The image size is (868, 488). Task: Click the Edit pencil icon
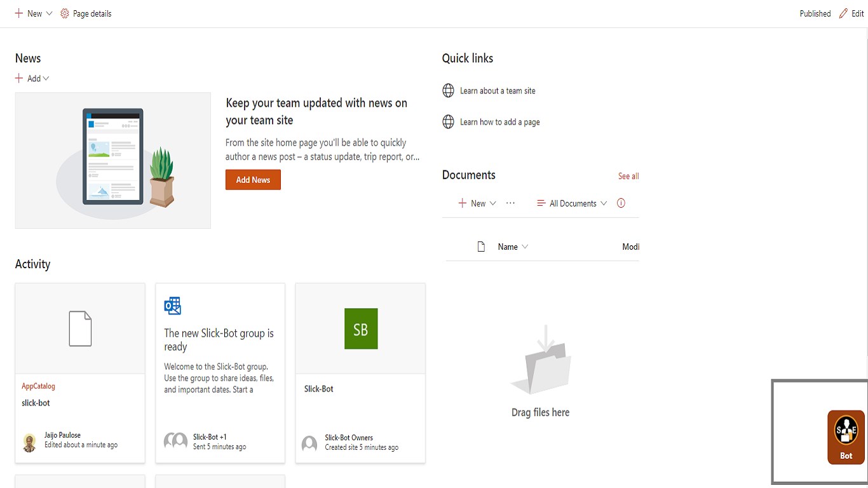tap(843, 13)
